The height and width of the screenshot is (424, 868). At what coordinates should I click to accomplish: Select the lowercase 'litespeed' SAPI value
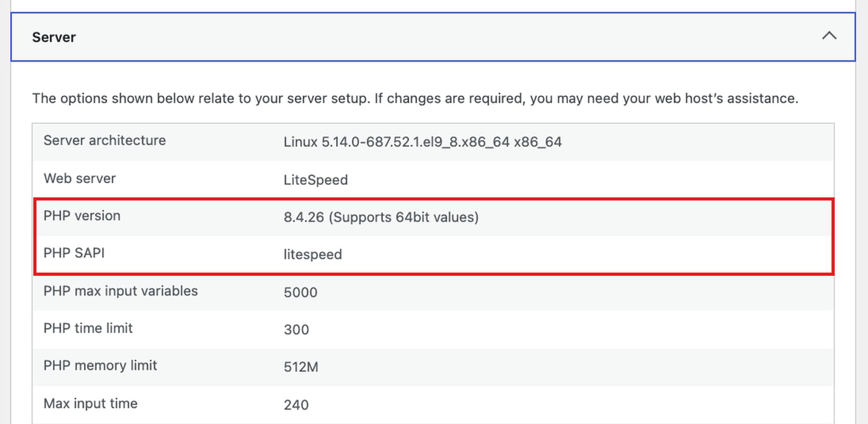tap(313, 254)
